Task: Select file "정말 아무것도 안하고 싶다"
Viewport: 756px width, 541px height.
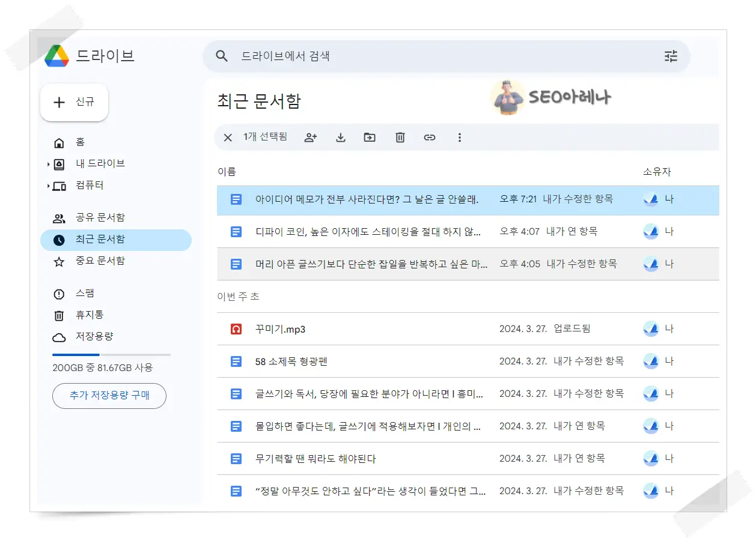Action: pyautogui.click(x=468, y=491)
